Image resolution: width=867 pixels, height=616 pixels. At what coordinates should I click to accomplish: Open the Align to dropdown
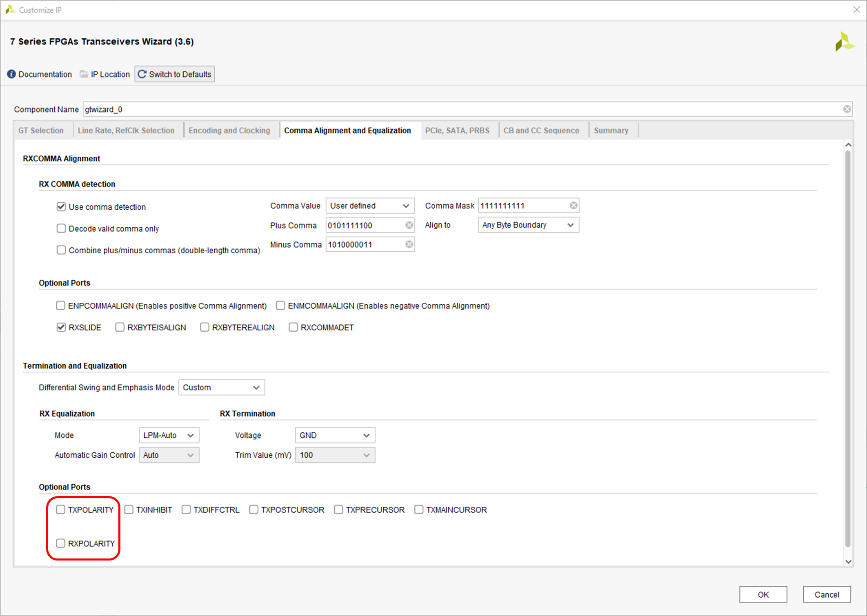[528, 225]
